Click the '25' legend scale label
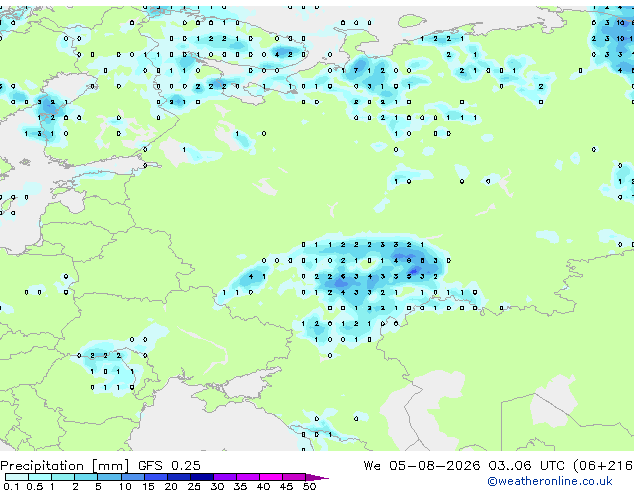634x490 pixels. pos(194,486)
